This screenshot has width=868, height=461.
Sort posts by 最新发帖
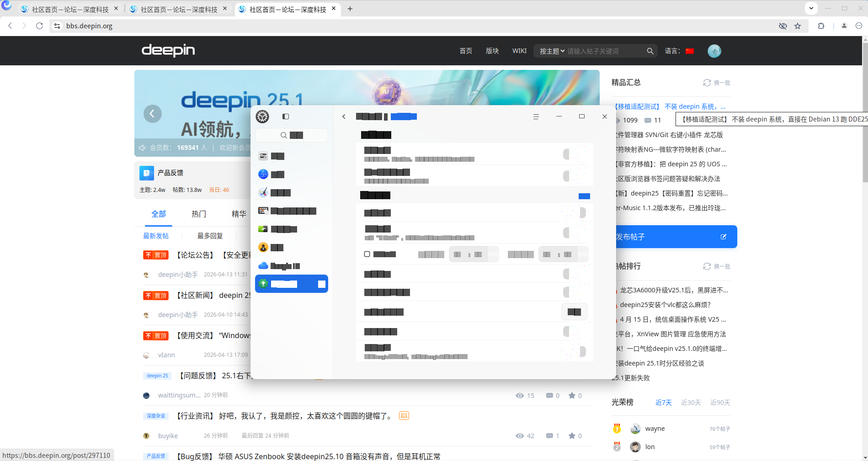pyautogui.click(x=156, y=236)
